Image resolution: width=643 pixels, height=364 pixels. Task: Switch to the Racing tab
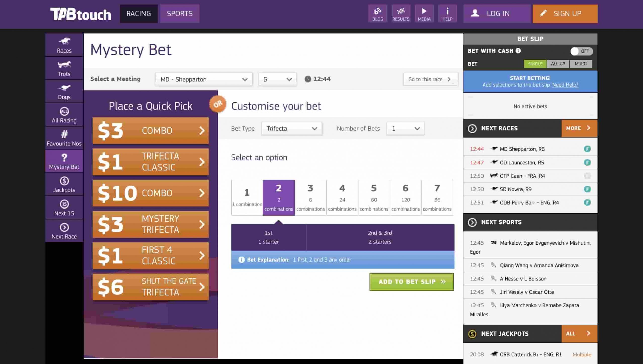(139, 14)
